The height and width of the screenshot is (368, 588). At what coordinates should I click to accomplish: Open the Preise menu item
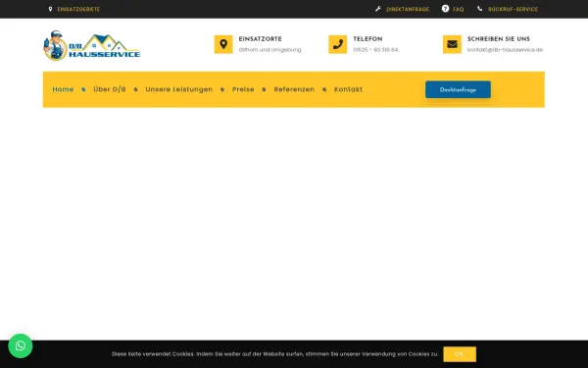pyautogui.click(x=243, y=89)
